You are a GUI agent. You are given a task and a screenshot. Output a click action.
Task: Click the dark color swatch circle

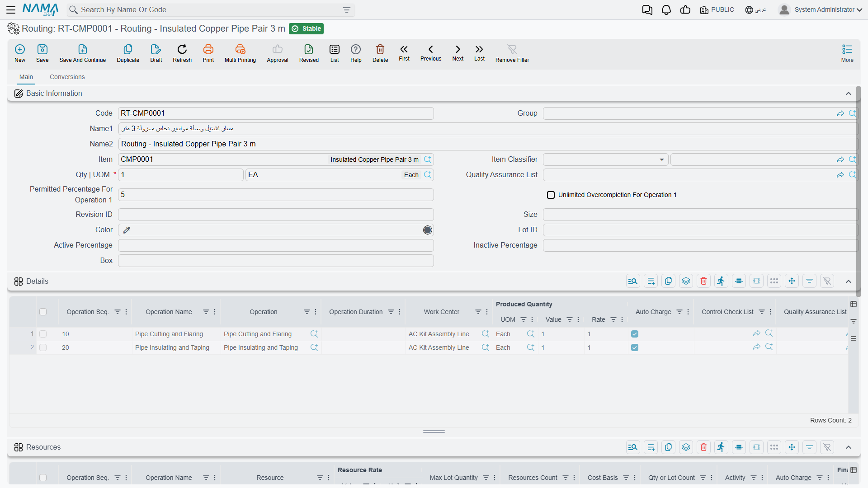(427, 230)
